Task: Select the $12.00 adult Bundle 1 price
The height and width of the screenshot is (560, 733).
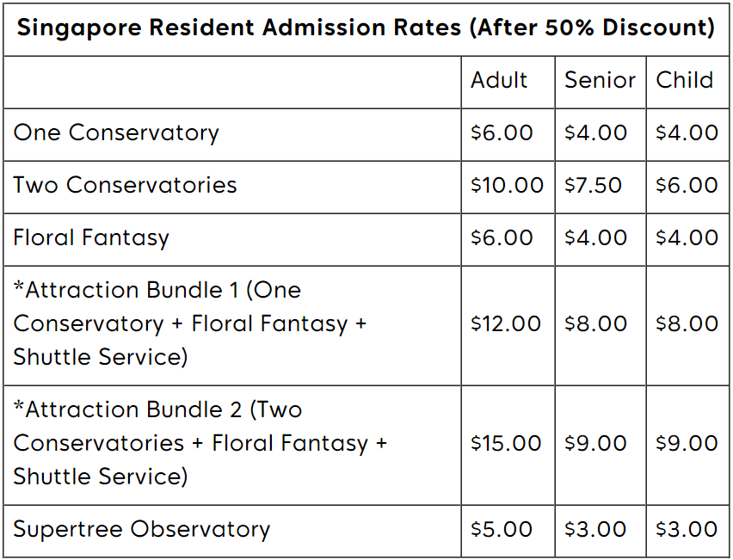Action: (x=506, y=323)
